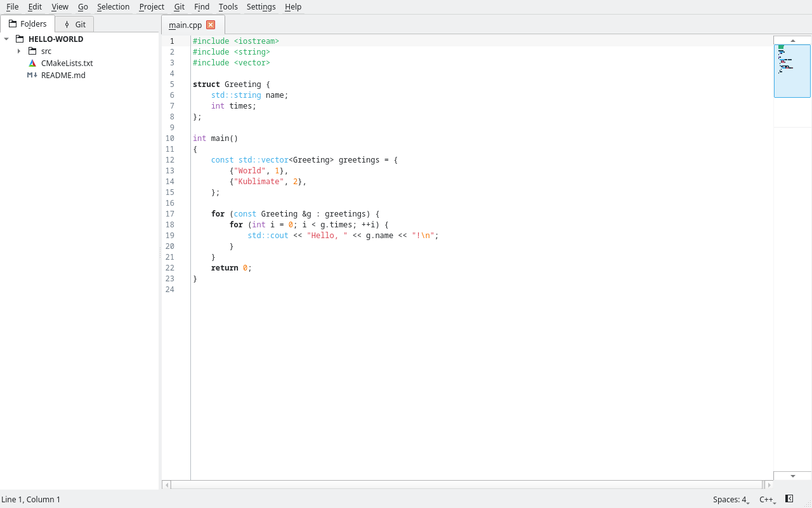Click the minimap scroll-up arrow
Viewport: 812px width, 508px height.
(793, 41)
